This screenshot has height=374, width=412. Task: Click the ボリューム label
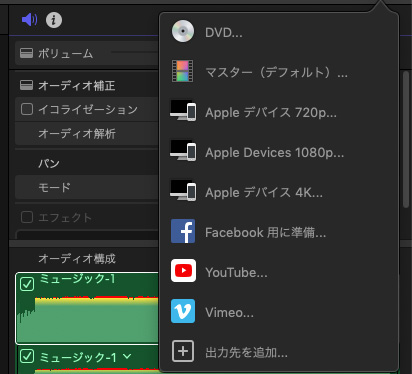(x=65, y=53)
